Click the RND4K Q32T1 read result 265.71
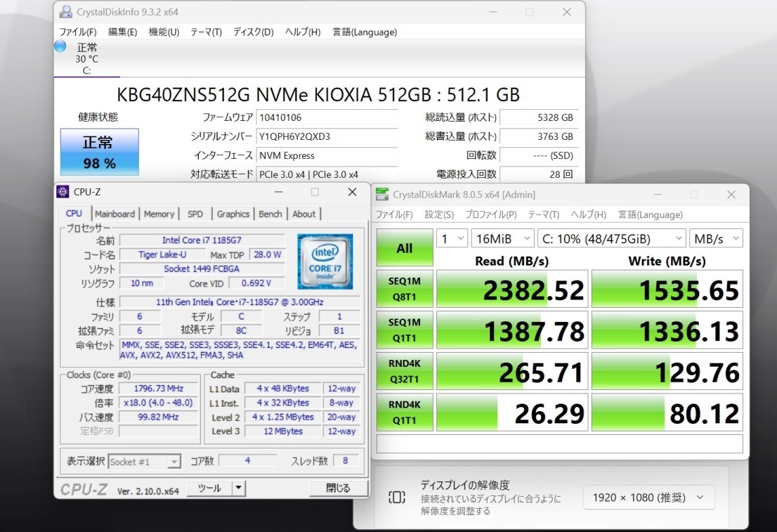 coord(512,371)
